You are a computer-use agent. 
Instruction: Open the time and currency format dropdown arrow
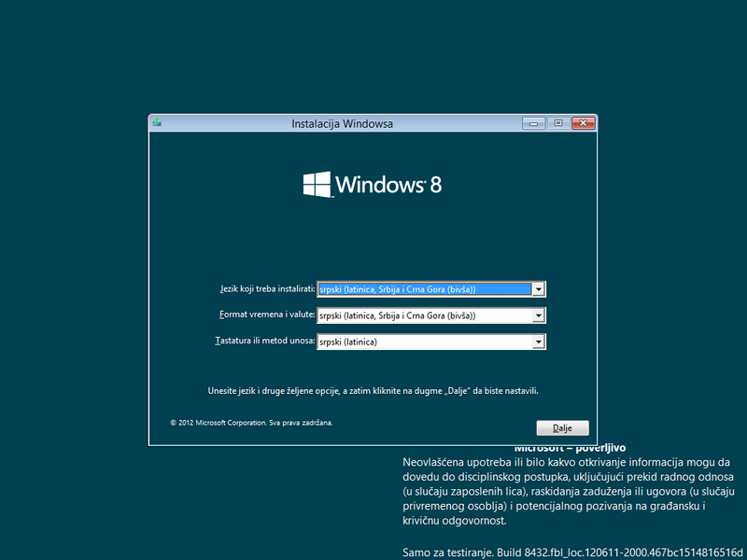pyautogui.click(x=539, y=315)
